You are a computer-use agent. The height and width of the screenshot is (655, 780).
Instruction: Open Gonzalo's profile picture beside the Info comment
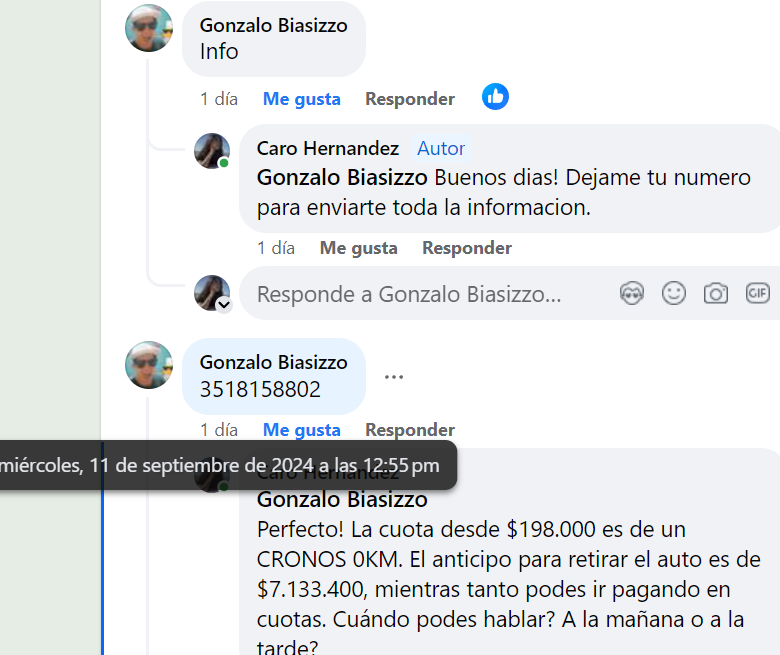pos(149,28)
